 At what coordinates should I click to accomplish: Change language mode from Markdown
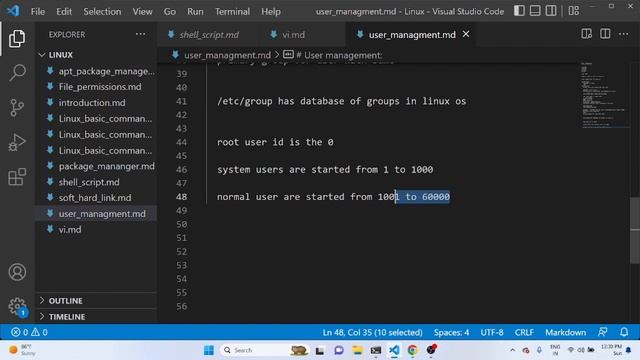(x=565, y=332)
